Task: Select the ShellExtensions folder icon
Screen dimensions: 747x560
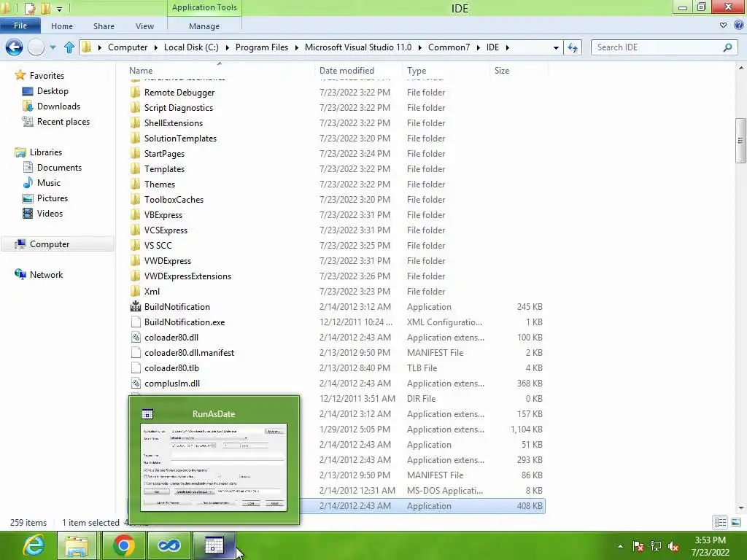Action: [x=136, y=122]
